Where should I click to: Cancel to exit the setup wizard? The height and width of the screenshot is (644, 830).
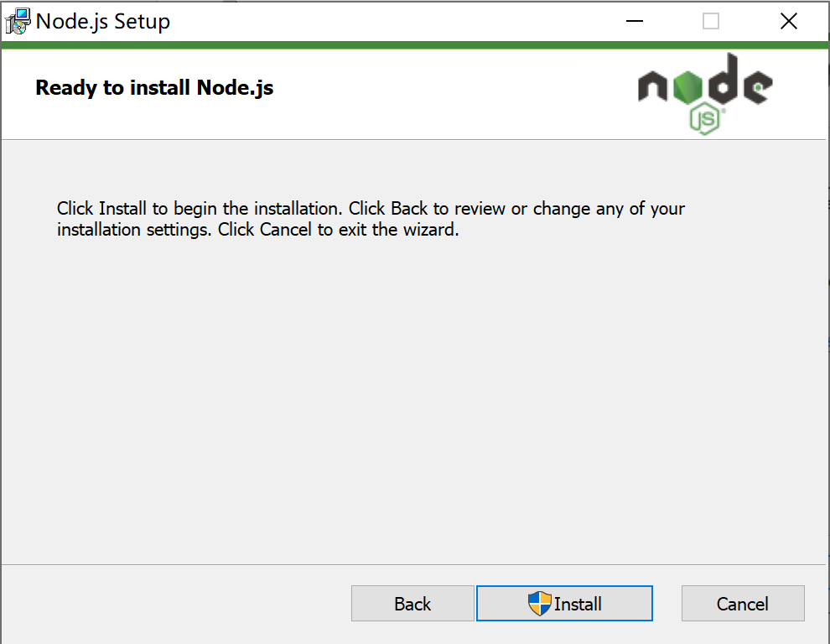743,603
